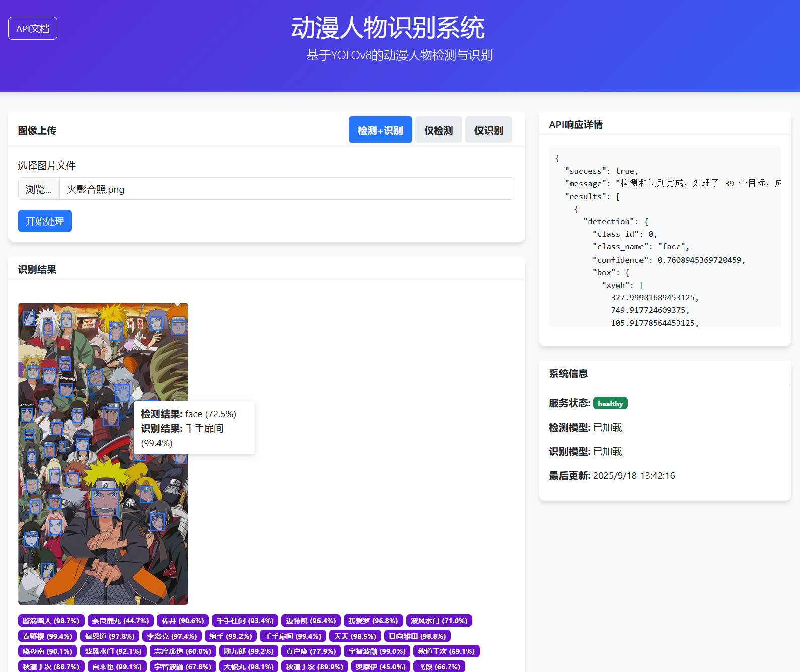Screen dimensions: 800x672
Task: Click the JSON "message" line
Action: coord(673,183)
